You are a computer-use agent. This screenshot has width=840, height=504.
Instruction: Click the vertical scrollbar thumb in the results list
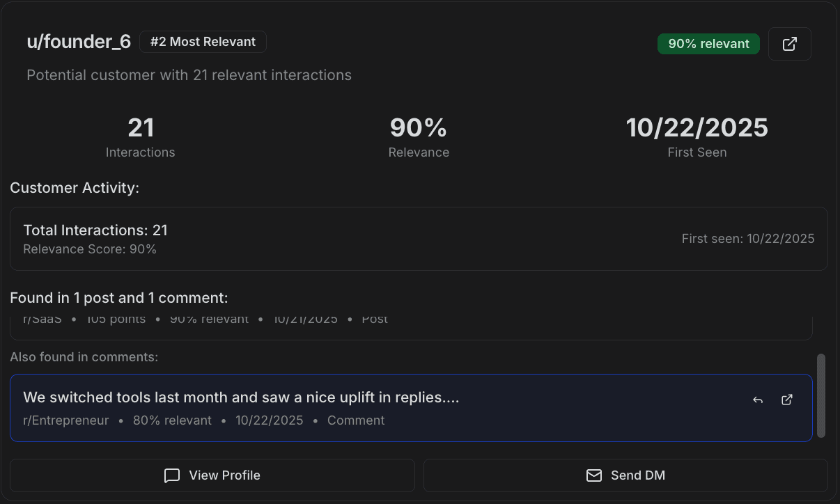pyautogui.click(x=821, y=395)
